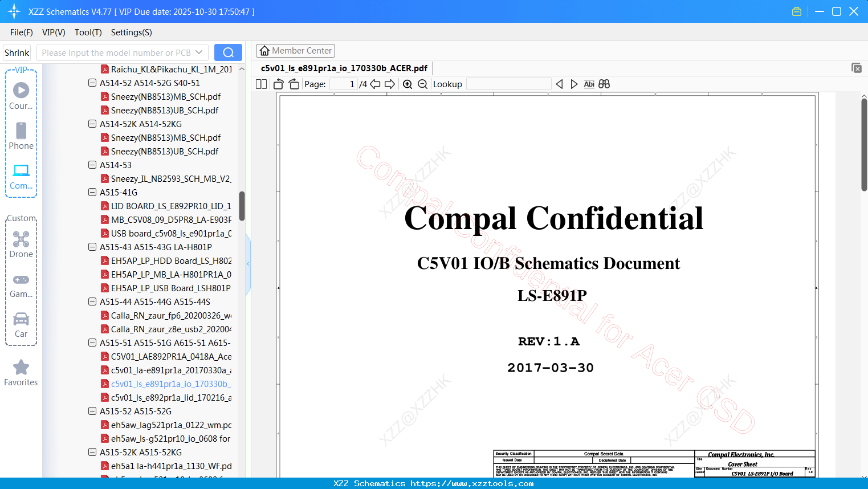Image resolution: width=868 pixels, height=489 pixels.
Task: Open the Settings(S) menu
Action: 132,32
